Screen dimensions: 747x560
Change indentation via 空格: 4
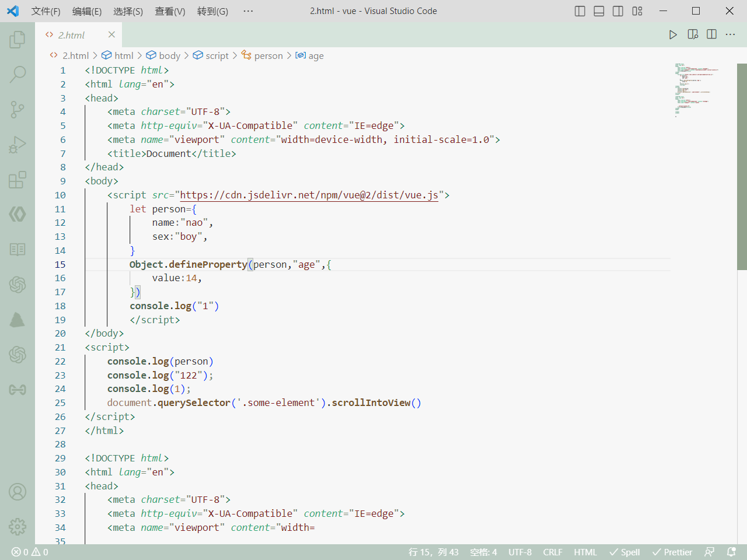tap(484, 552)
